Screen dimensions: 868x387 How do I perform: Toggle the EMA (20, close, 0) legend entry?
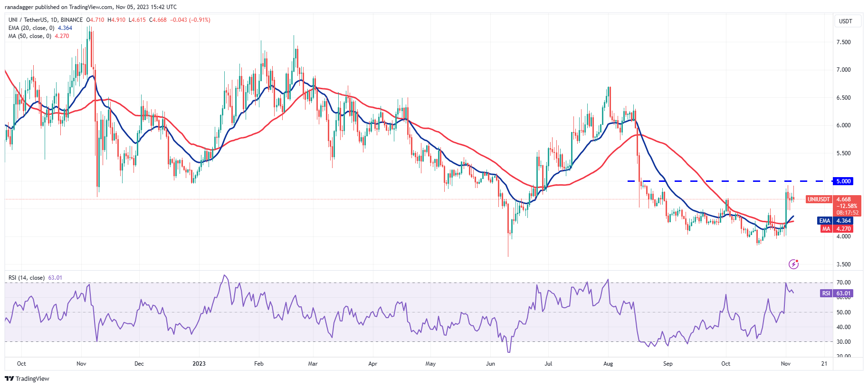coord(31,28)
